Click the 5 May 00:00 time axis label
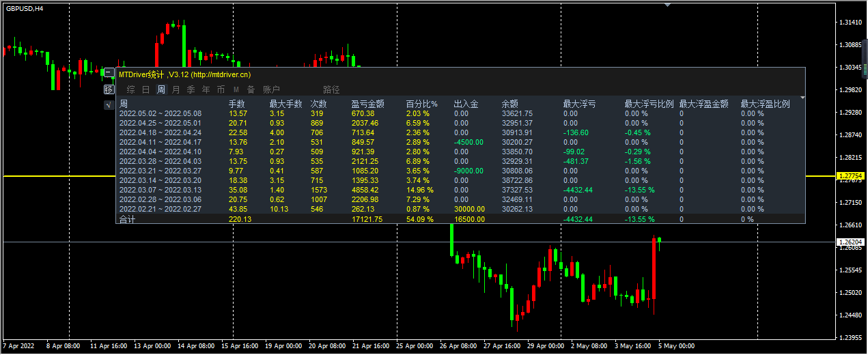Viewport: 868px width, 355px height. pos(676,346)
